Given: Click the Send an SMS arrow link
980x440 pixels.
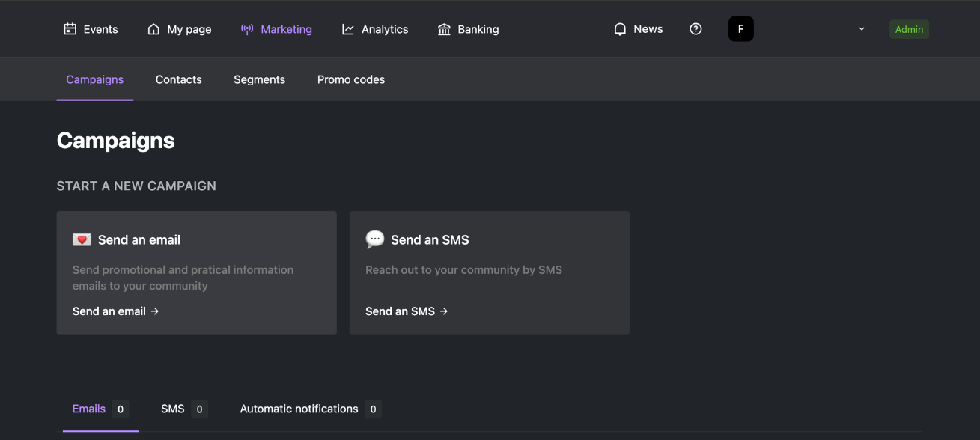Looking at the screenshot, I should [407, 311].
